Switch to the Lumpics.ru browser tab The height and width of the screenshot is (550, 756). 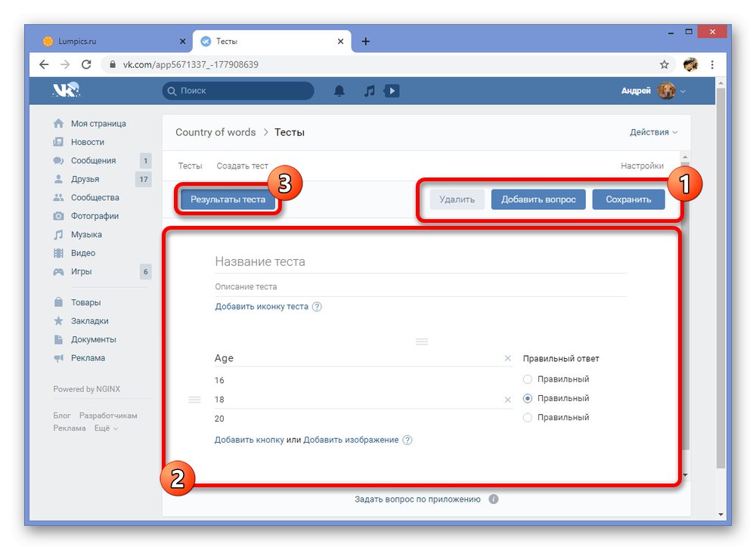[x=113, y=42]
